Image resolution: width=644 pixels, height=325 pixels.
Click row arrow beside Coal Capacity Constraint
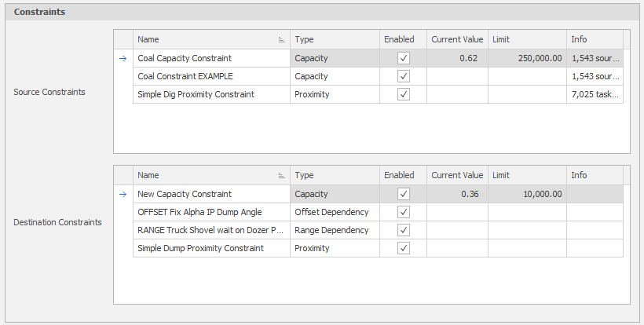click(123, 58)
